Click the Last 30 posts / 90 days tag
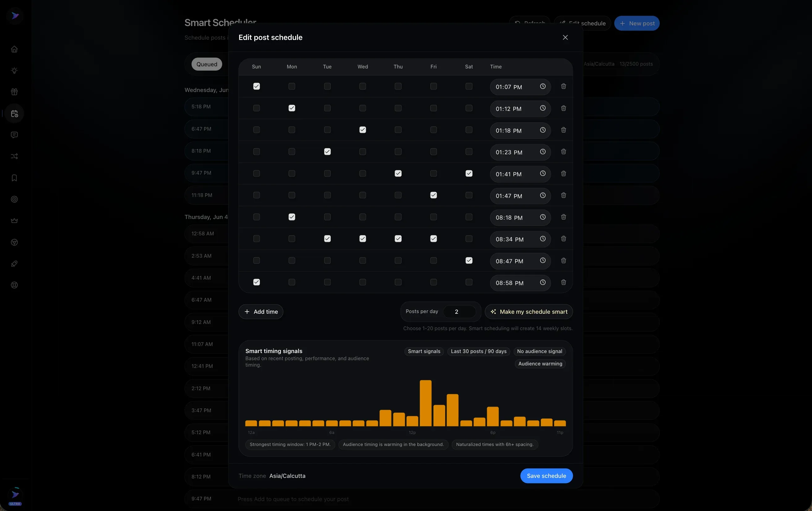 [478, 352]
